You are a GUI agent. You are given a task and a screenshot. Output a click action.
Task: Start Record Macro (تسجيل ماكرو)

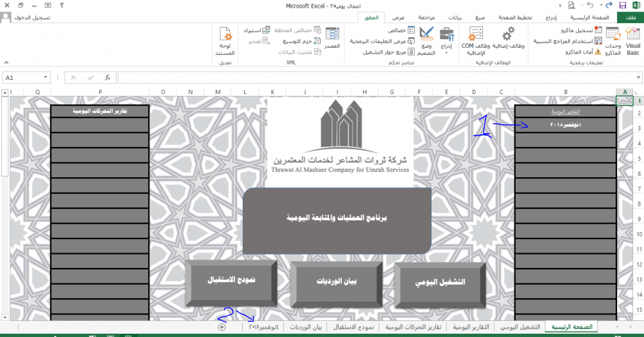581,30
